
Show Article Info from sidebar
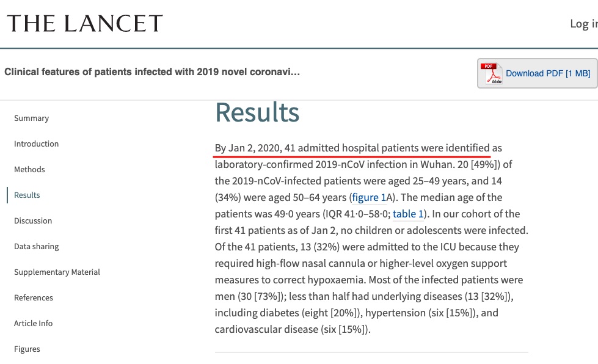34,323
